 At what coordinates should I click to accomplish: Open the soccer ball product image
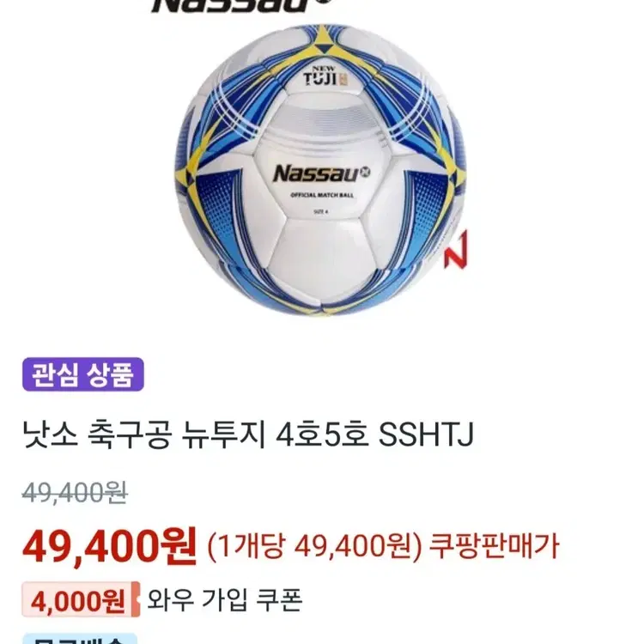(x=321, y=169)
